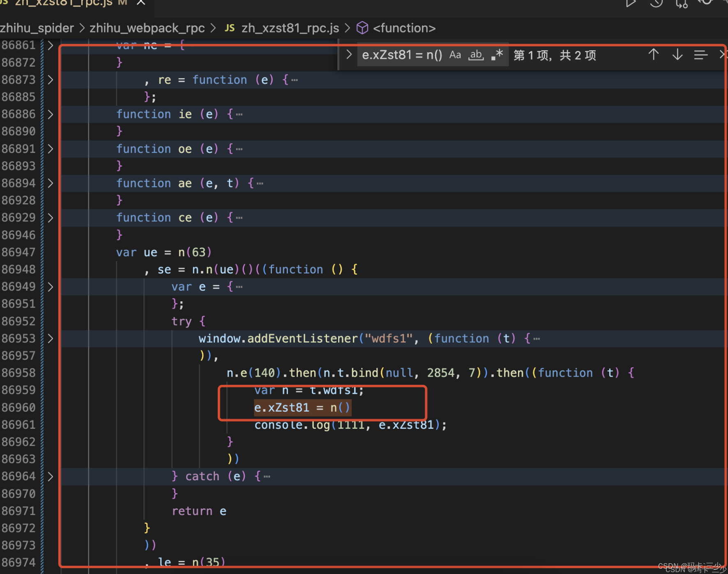Enable regular expression (.*) search
728x574 pixels.
tap(497, 54)
